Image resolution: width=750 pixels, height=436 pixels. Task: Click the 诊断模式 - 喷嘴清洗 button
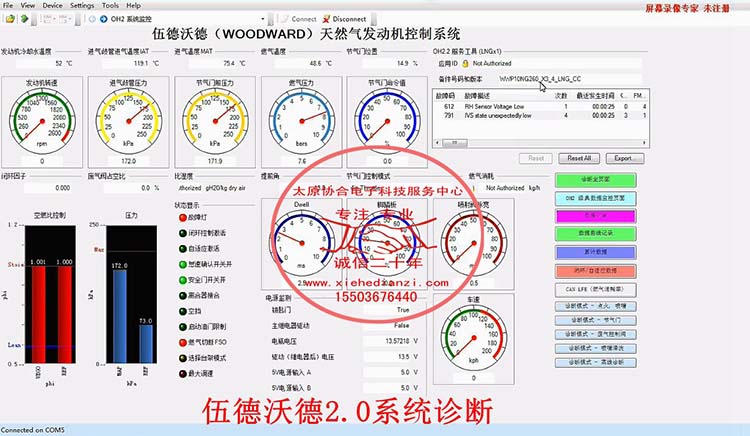coord(596,349)
